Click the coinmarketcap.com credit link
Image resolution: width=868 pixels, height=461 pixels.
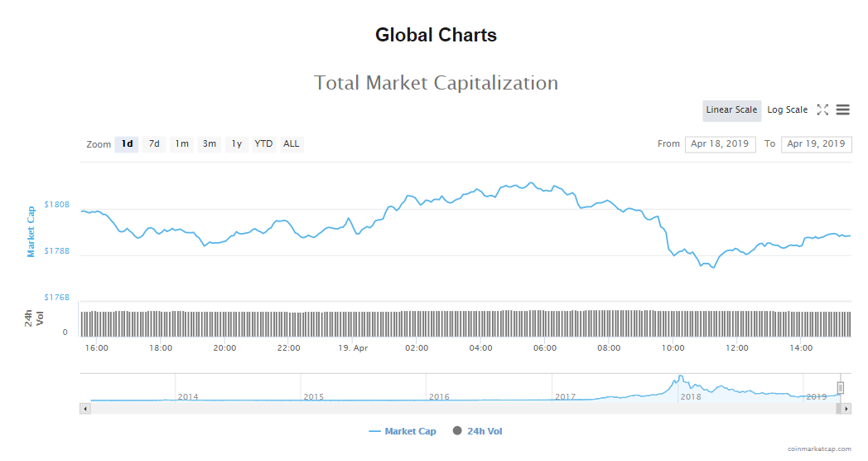[x=819, y=449]
